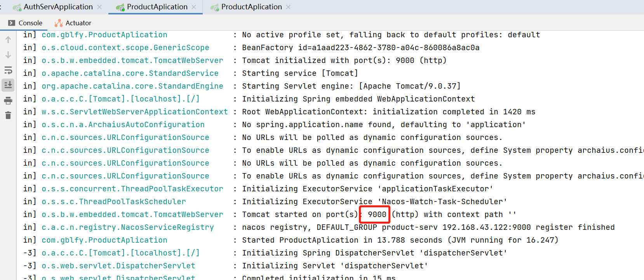Toggle scroll to end of console
The image size is (644, 280).
point(8,85)
